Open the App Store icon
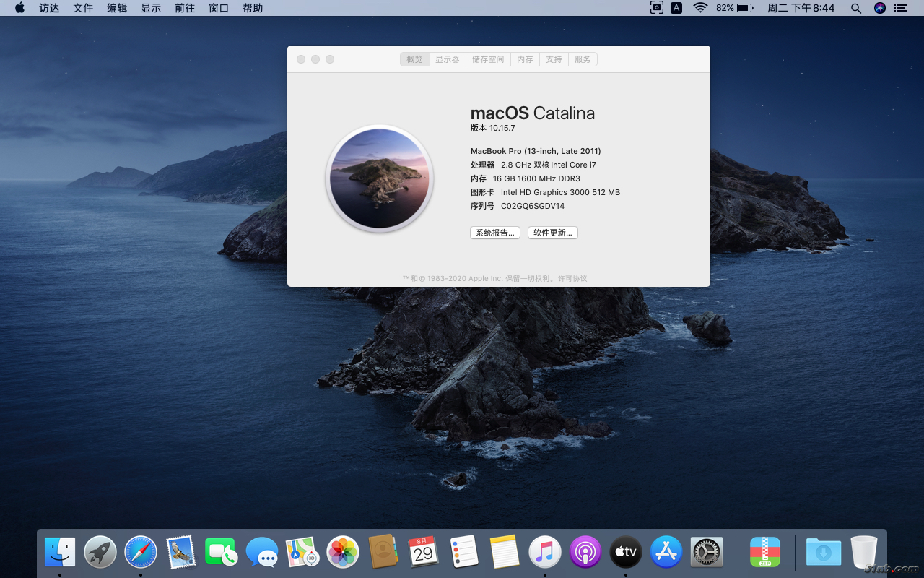Viewport: 924px width, 578px height. (x=666, y=553)
